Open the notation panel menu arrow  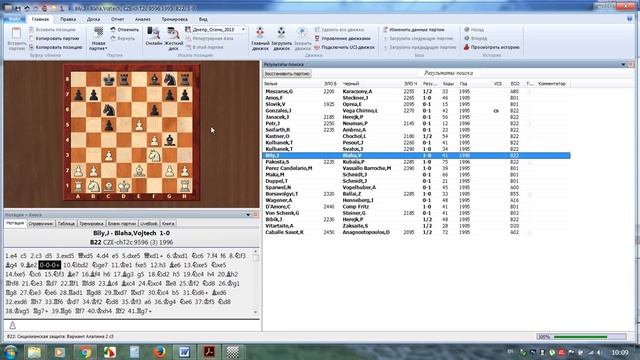[x=248, y=215]
